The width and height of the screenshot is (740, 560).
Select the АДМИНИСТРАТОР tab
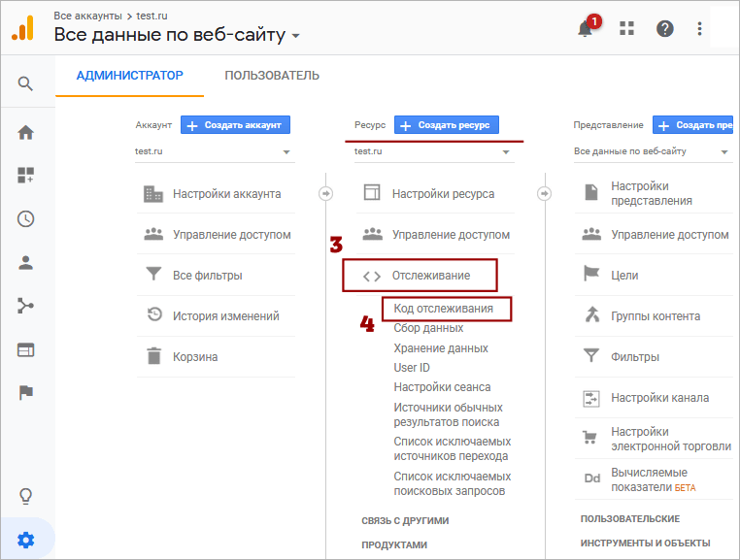click(129, 76)
